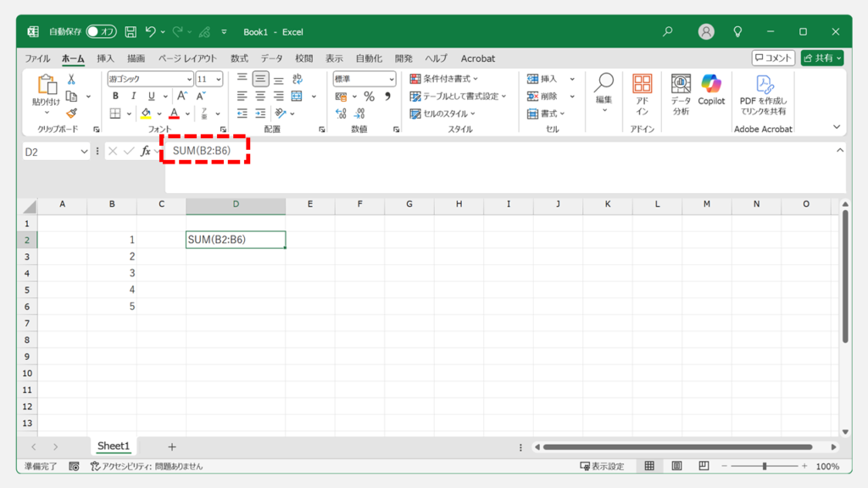Screen dimensions: 868x488
Task: Open the Copilot pane
Action: click(x=711, y=90)
